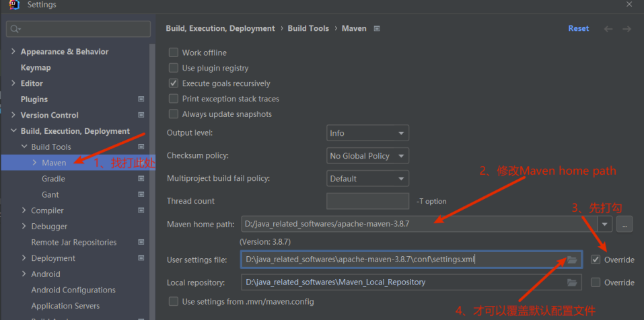The width and height of the screenshot is (644, 320).
Task: Click project-scope icon next to Gradle
Action: pyautogui.click(x=141, y=178)
